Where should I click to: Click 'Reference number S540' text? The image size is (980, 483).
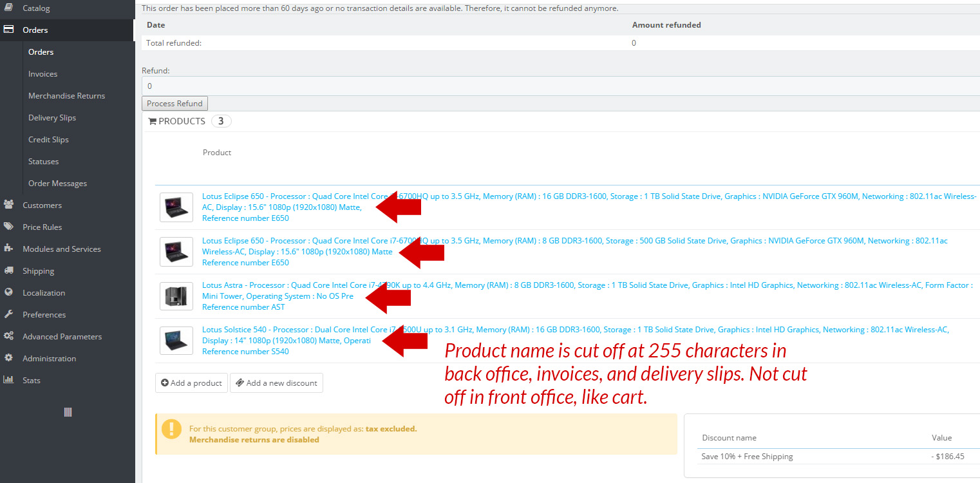(x=245, y=352)
